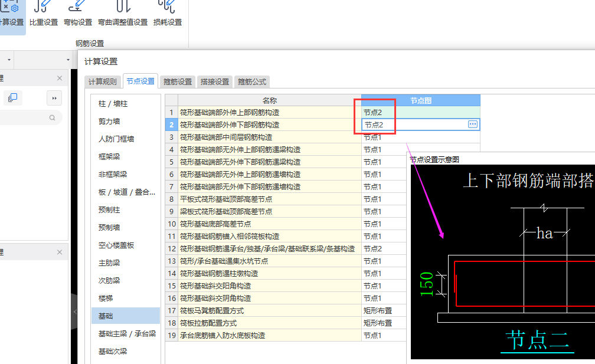Click 节点图 column header
The height and width of the screenshot is (364, 595).
coord(421,100)
